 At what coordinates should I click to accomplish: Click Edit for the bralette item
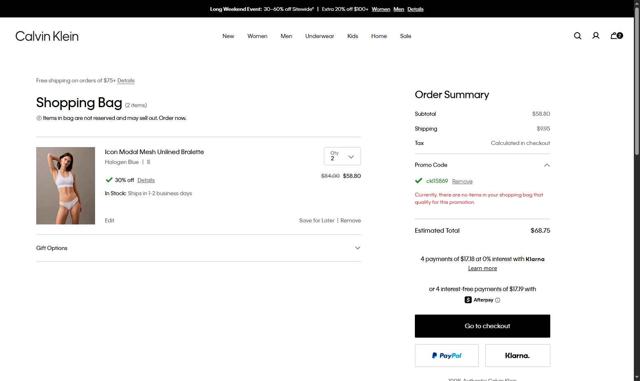(109, 221)
